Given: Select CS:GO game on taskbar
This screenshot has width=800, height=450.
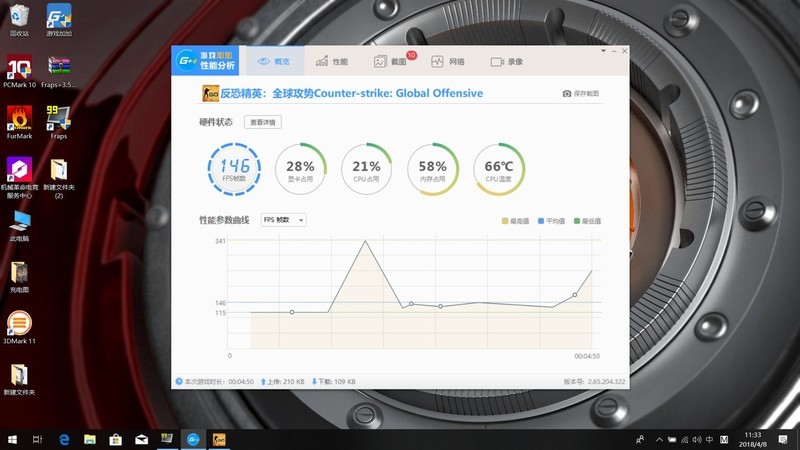Looking at the screenshot, I should coord(219,439).
